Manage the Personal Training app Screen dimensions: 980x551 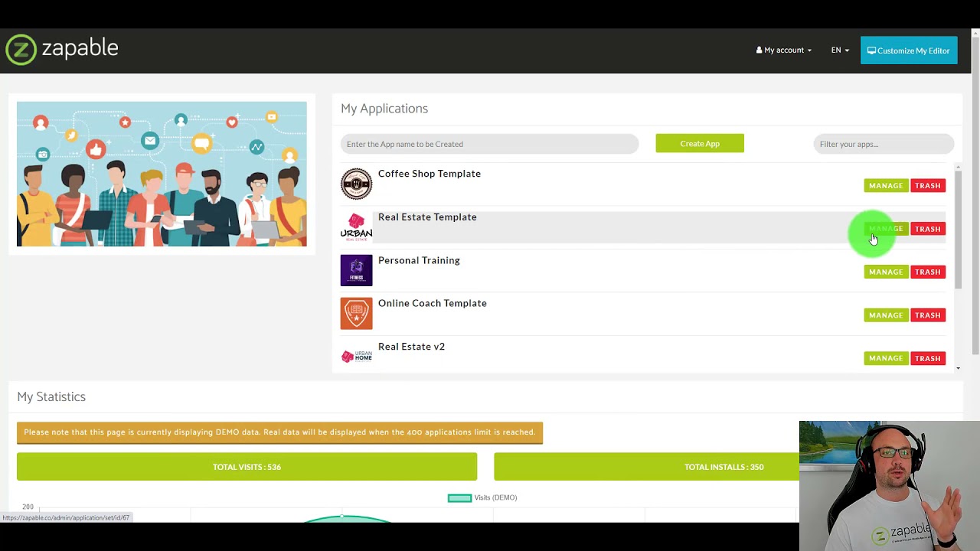(x=886, y=272)
